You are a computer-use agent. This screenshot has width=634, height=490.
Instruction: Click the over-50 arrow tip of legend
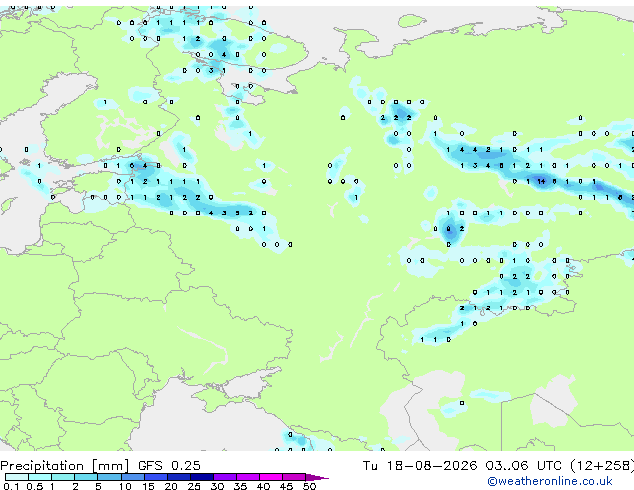[317, 477]
